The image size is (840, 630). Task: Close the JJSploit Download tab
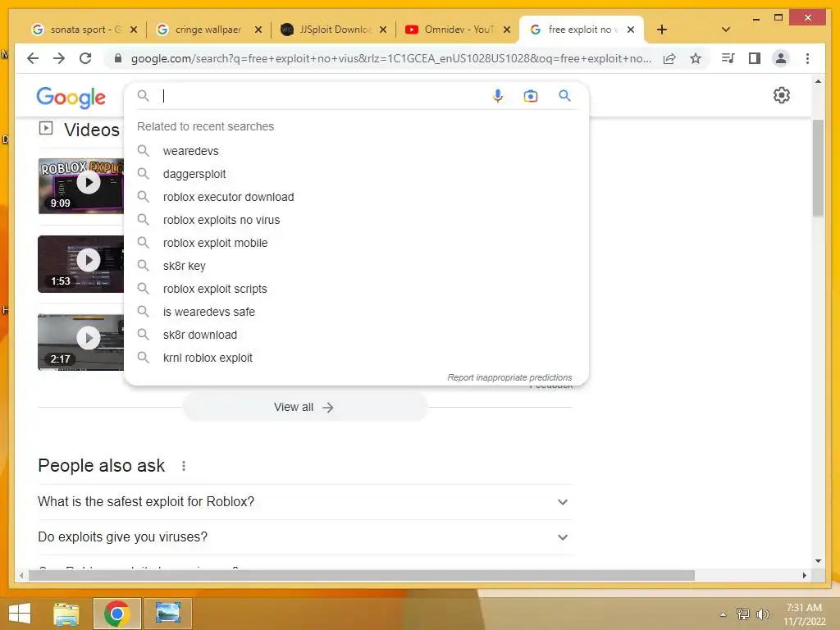click(x=383, y=30)
